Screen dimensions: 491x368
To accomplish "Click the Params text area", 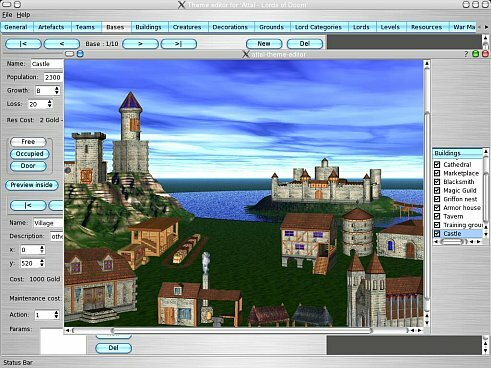I will point(63,341).
